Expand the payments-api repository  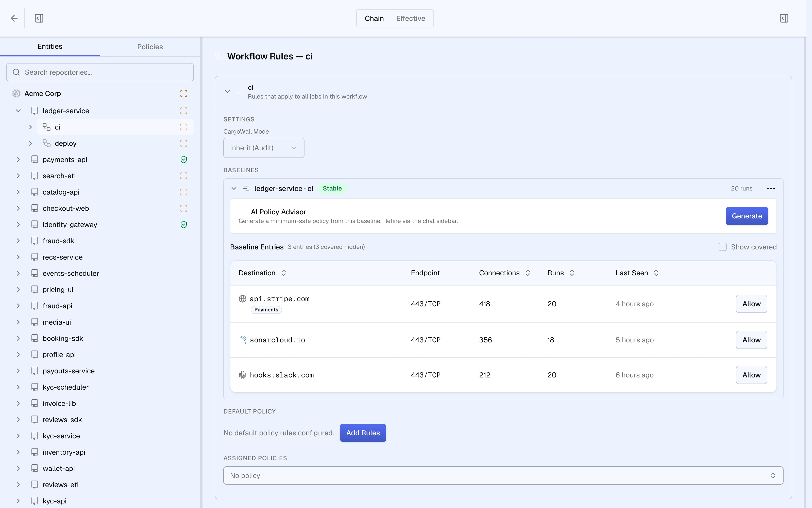point(18,160)
